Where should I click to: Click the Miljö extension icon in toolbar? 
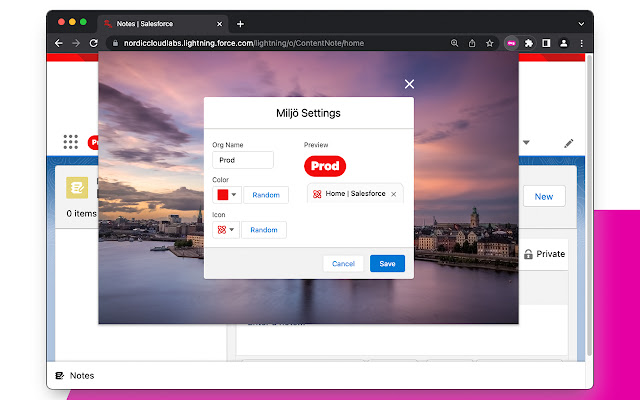510,43
